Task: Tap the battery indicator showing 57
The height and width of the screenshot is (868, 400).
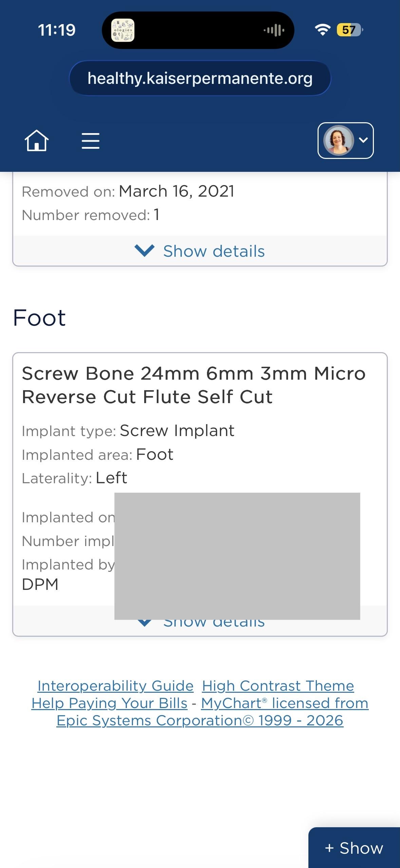Action: pyautogui.click(x=349, y=30)
